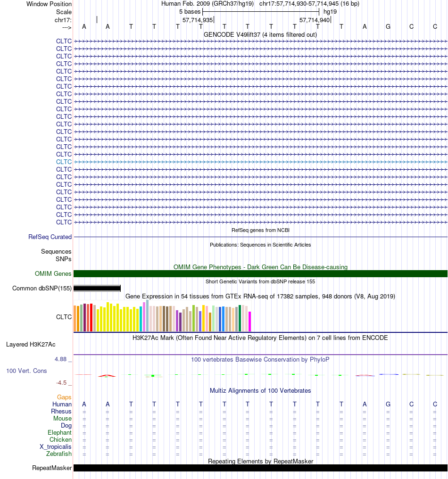Viewport: 448px width, 479px height.
Task: Click the Rhesus alignment row label
Action: click(61, 411)
